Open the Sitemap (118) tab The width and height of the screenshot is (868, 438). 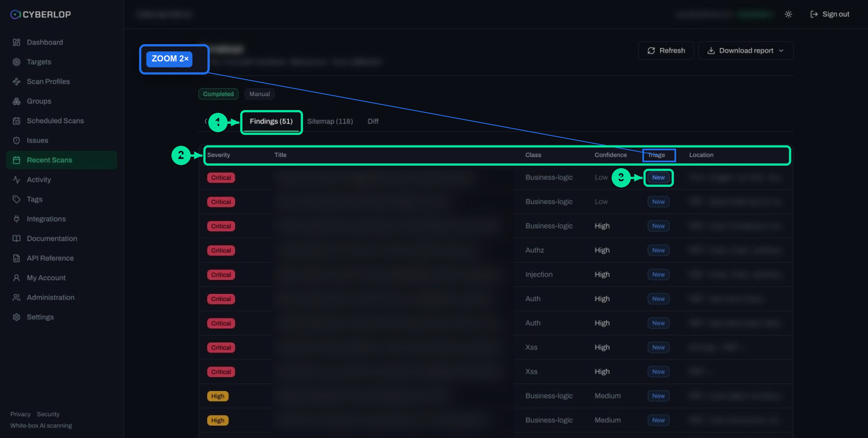[x=330, y=121]
